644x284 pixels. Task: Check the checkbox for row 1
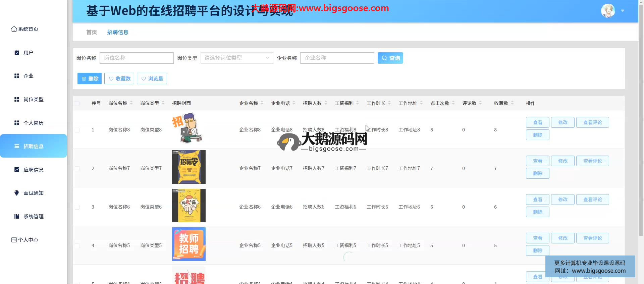77,130
